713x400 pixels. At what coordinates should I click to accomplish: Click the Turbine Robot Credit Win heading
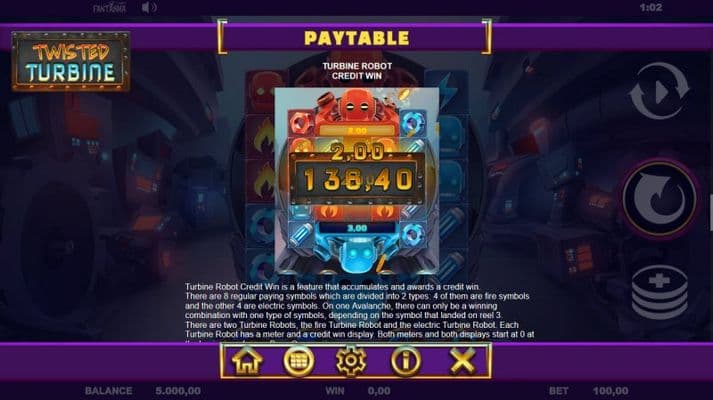[357, 71]
